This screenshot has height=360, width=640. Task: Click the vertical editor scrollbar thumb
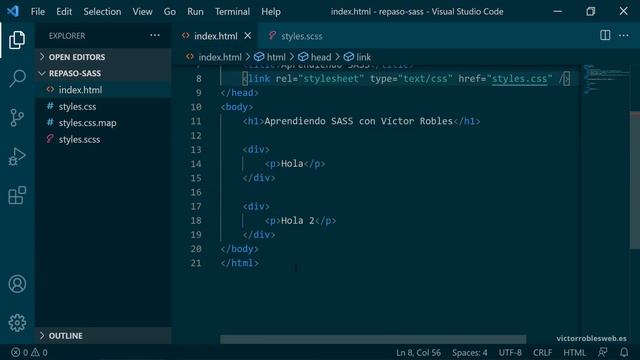tap(635, 180)
